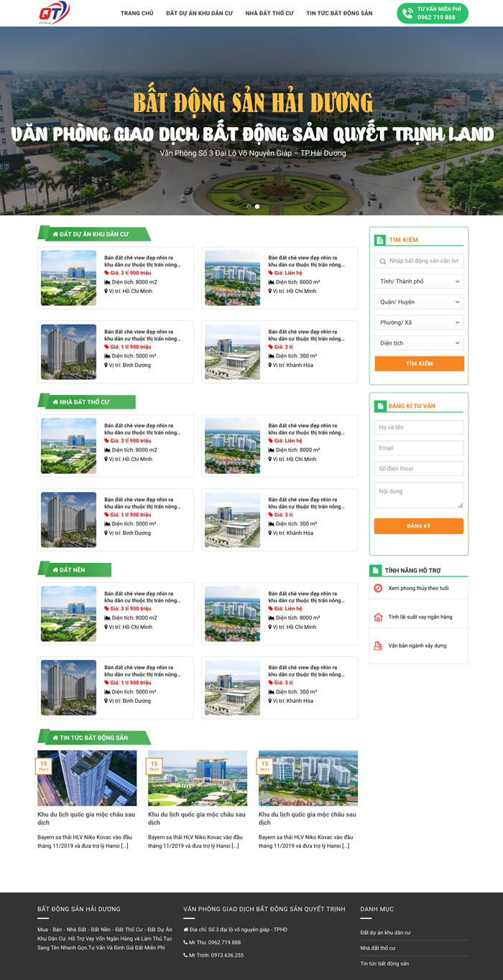Open first news thumbnail with the blue tower
The height and width of the screenshot is (980, 503).
(x=87, y=778)
